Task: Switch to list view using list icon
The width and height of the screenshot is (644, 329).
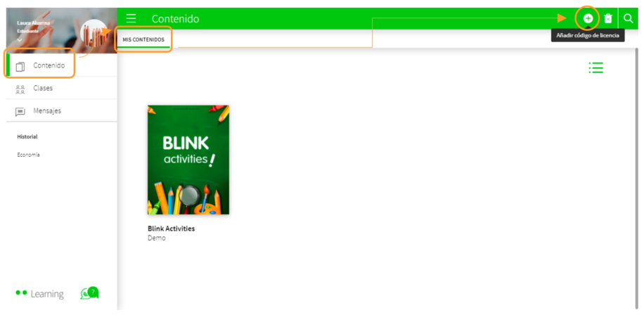Action: 596,67
